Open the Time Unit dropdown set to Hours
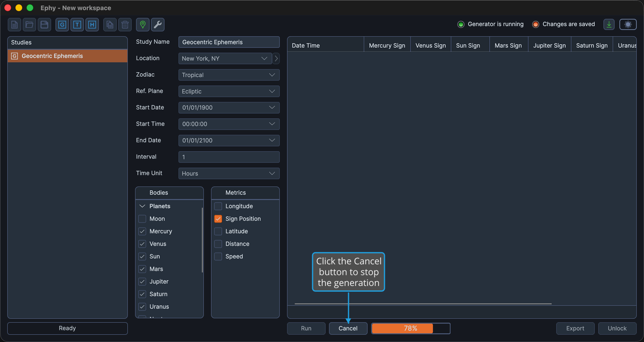Screen dimensions: 644x342 [229, 173]
